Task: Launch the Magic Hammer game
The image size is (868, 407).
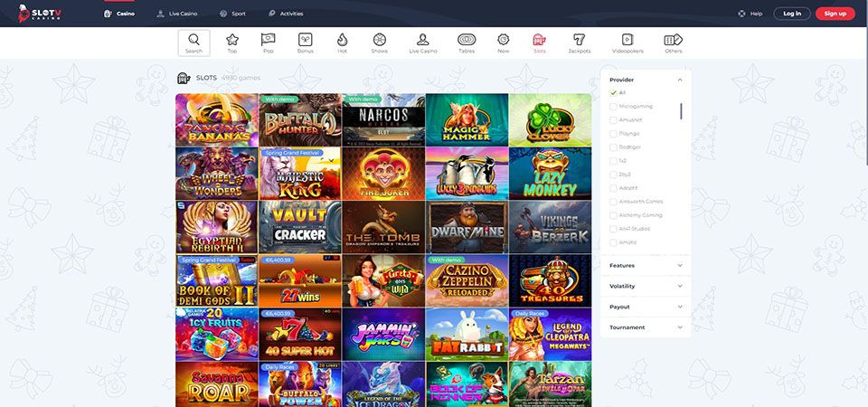Action: pyautogui.click(x=467, y=119)
